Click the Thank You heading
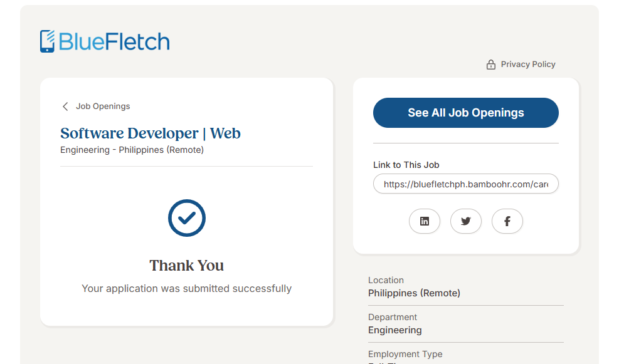619x364 pixels. coord(187,266)
